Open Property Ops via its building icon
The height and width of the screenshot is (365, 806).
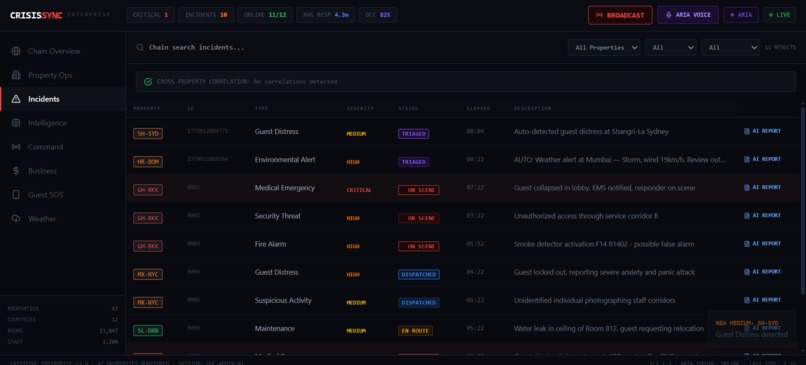coord(16,75)
